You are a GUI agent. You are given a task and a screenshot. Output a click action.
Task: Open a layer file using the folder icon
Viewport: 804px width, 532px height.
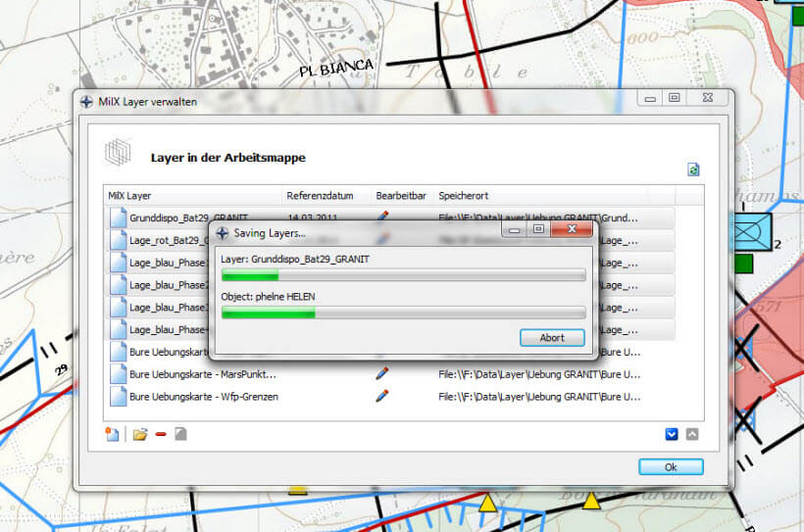[140, 435]
